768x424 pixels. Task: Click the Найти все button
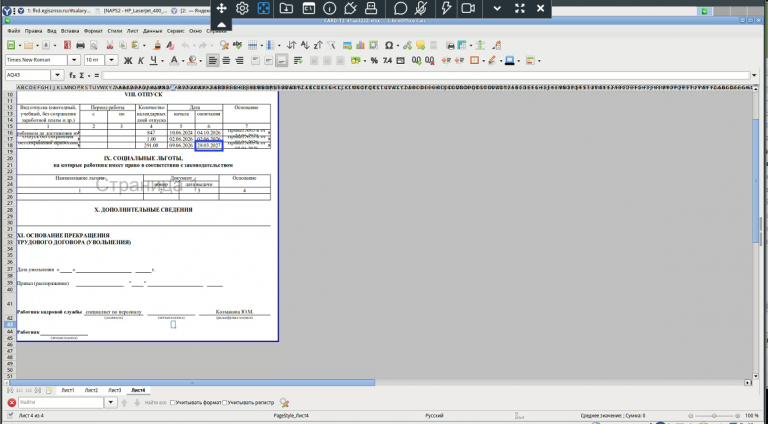156,402
